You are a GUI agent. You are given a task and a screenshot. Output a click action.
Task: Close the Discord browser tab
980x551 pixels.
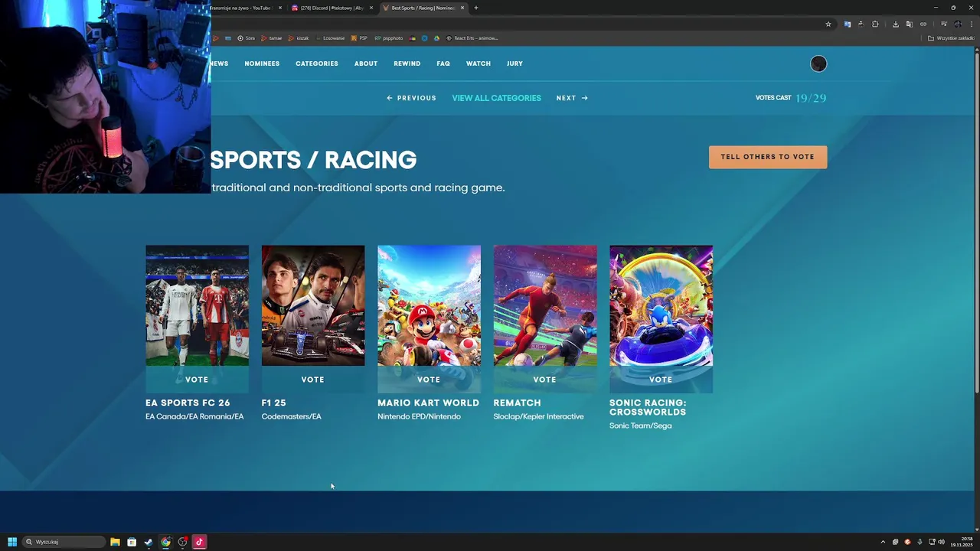pyautogui.click(x=371, y=8)
